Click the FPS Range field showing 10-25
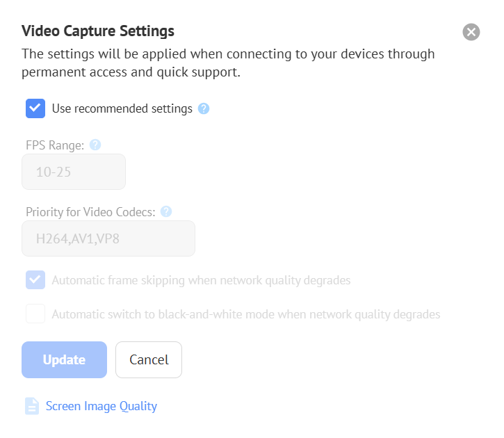 click(74, 172)
